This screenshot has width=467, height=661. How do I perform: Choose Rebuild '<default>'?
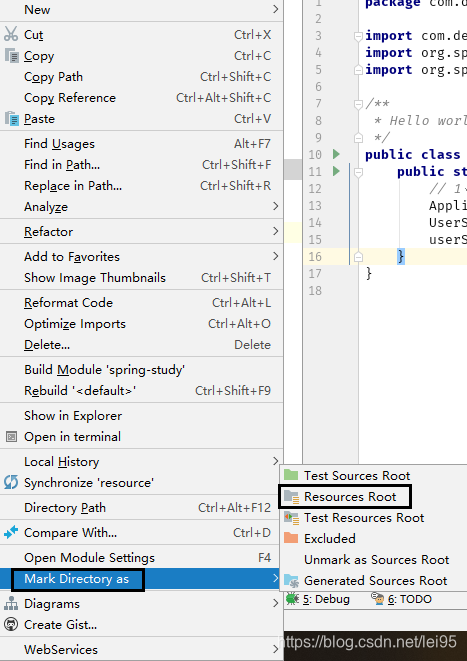coord(142,391)
